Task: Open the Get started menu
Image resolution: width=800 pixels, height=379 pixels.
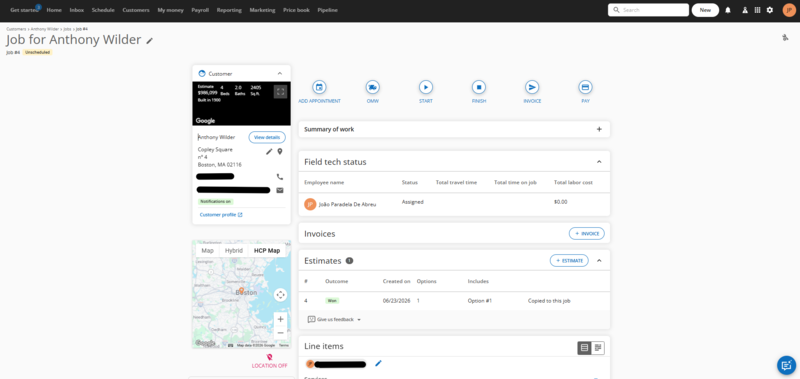Action: coord(24,10)
